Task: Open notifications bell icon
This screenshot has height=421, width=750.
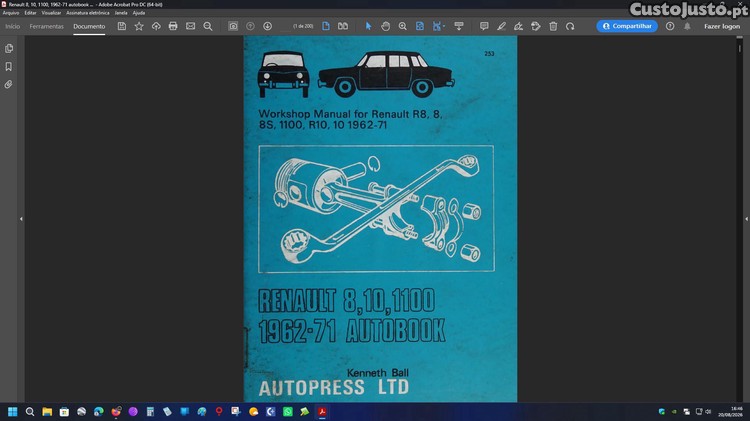Action: pyautogui.click(x=687, y=26)
